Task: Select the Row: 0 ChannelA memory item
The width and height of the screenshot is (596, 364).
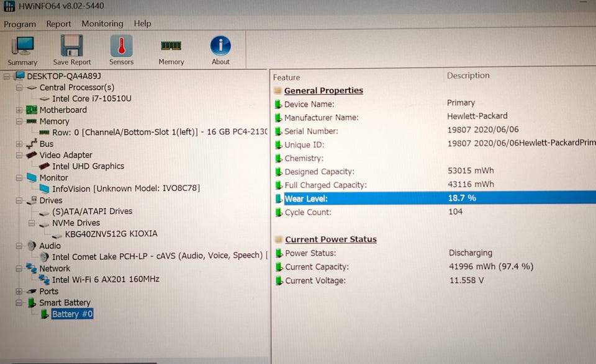Action: pos(160,132)
